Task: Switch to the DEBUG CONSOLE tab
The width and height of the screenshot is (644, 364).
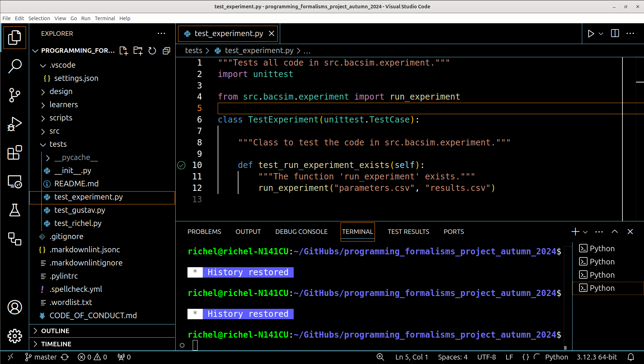Action: [301, 231]
